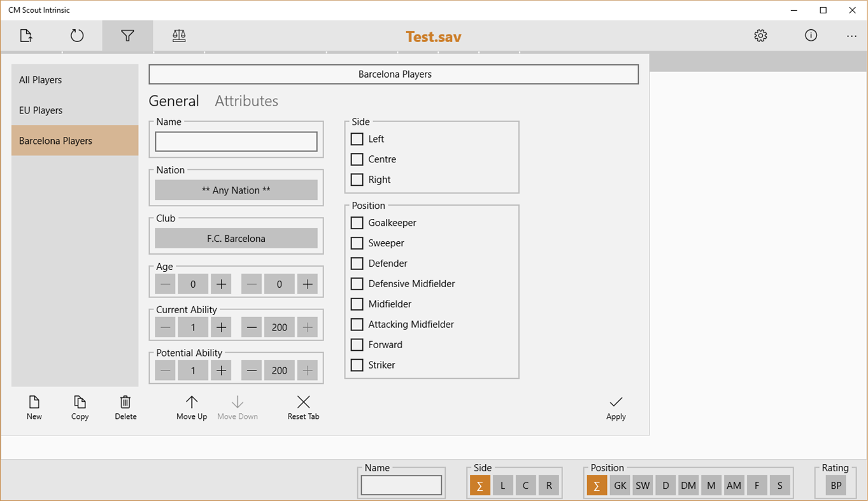Decrease minimum Age

[x=165, y=284]
